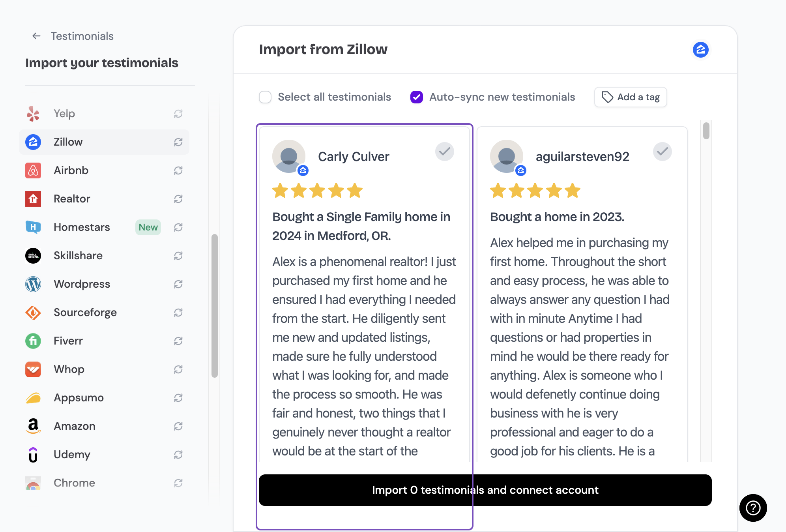Click the Zillow logo in the sidebar
This screenshot has height=532, width=786.
click(x=33, y=142)
